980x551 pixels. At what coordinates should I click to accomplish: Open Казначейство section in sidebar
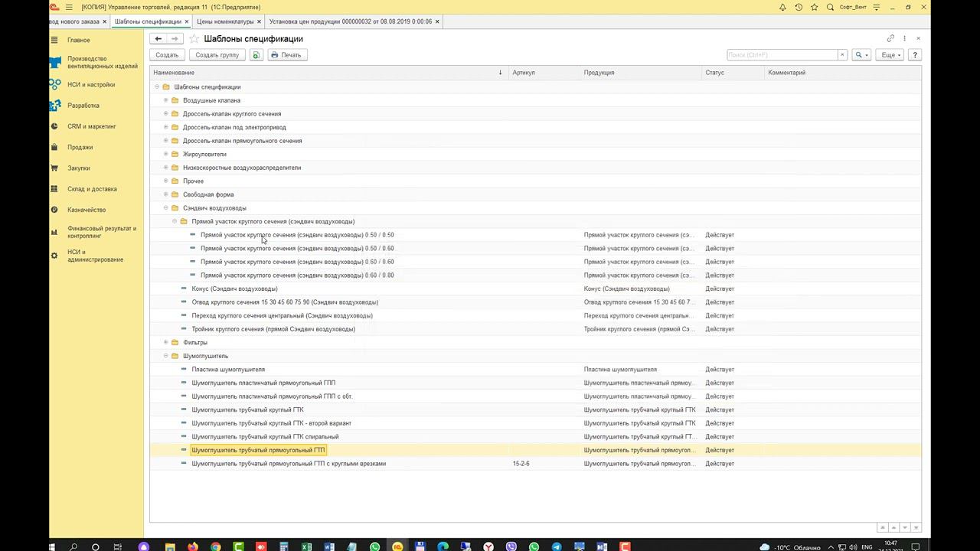(x=87, y=210)
